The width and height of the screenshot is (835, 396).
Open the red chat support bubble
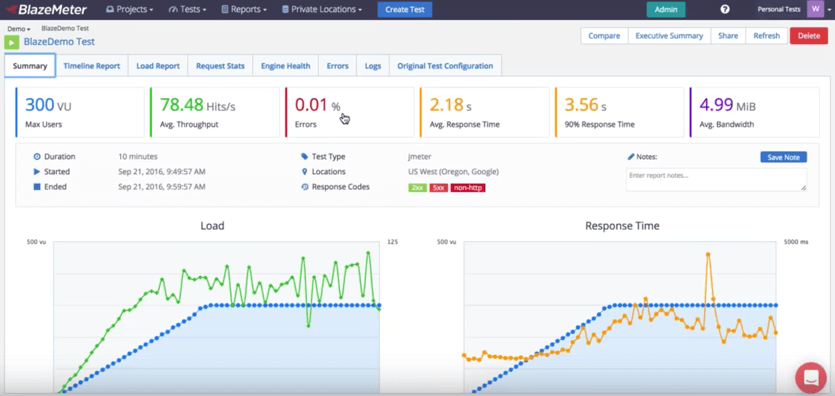(x=811, y=377)
